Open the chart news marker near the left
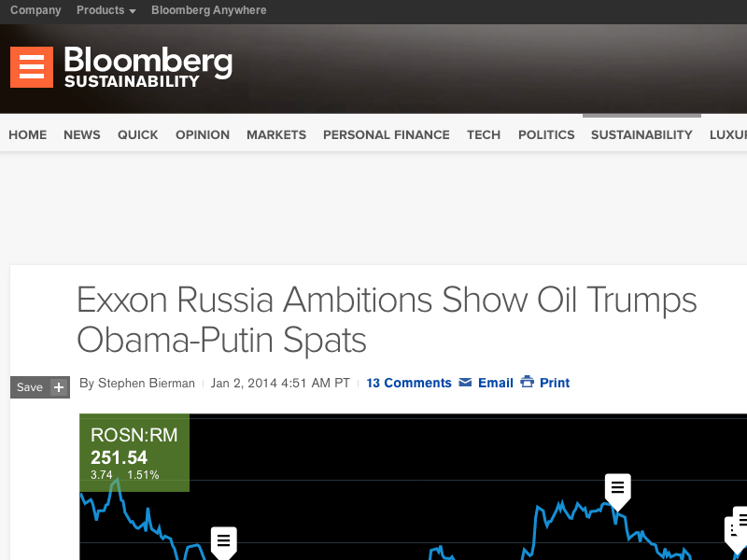Screen dimensions: 747x560 pos(223,540)
